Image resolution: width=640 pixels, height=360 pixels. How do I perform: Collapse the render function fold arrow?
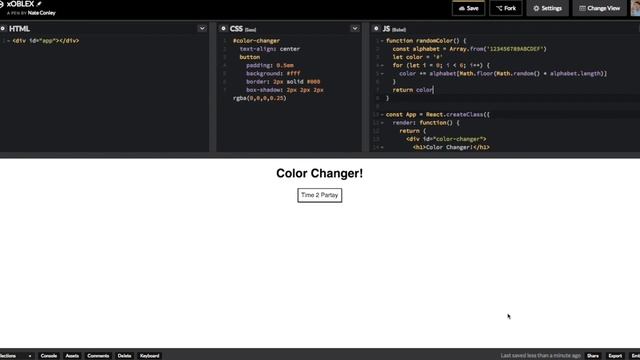point(382,123)
